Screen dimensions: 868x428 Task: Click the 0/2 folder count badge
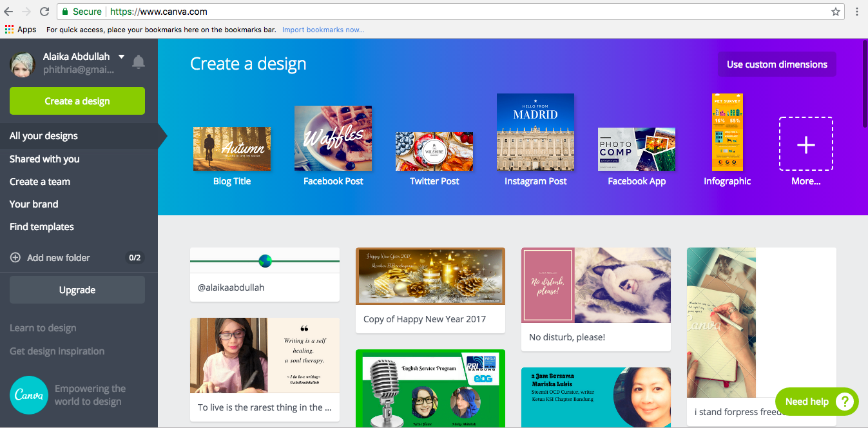tap(135, 258)
